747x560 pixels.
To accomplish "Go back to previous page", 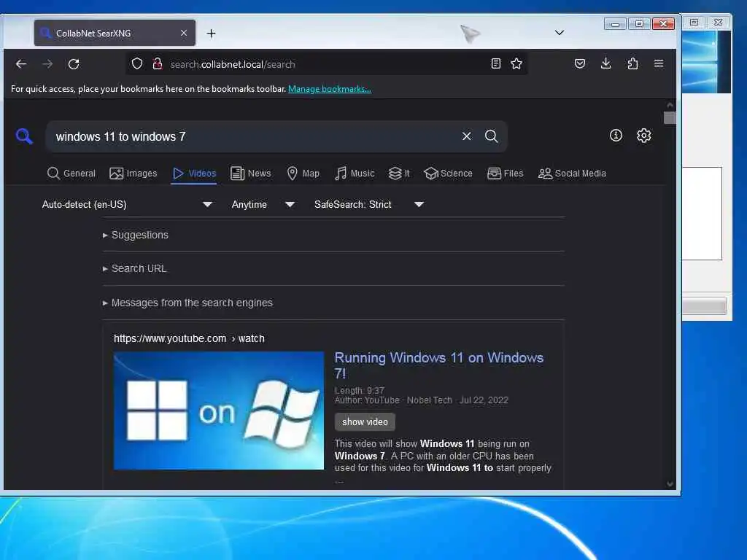I will click(21, 64).
